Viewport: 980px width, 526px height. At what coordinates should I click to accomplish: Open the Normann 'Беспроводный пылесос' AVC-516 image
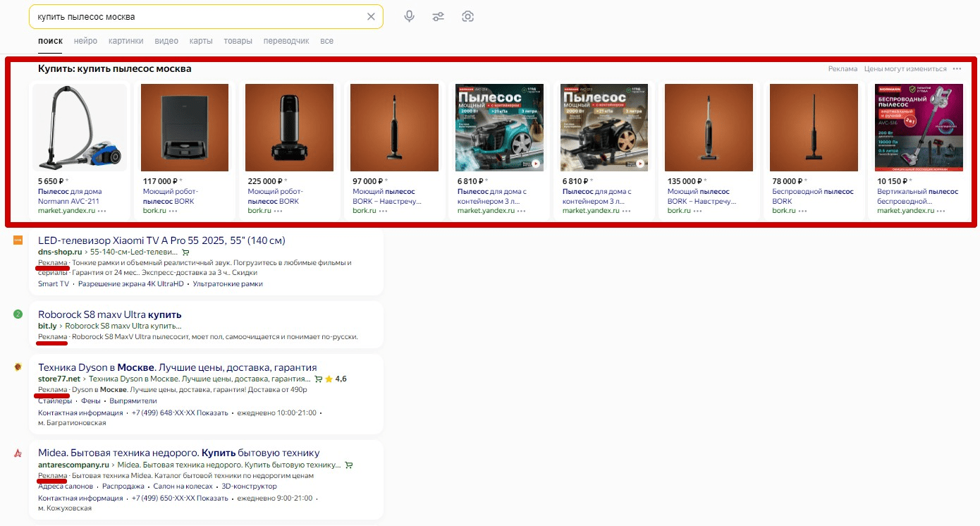click(x=919, y=128)
